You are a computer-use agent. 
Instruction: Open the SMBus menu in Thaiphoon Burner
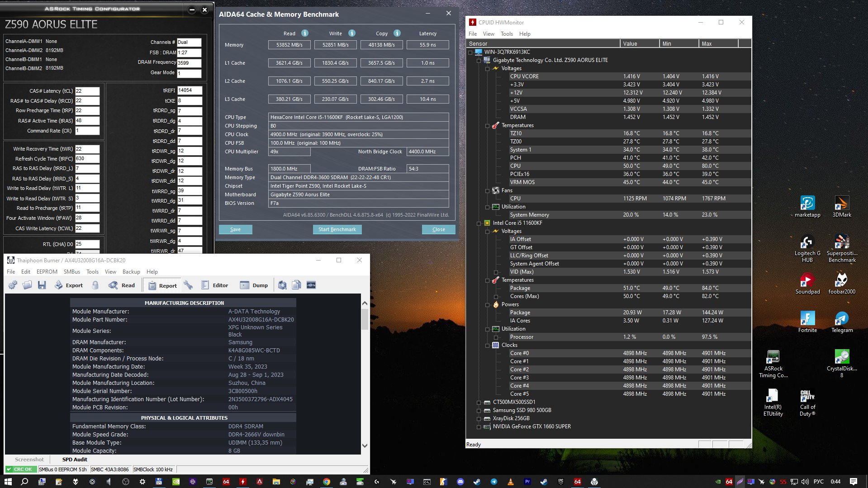click(x=72, y=272)
